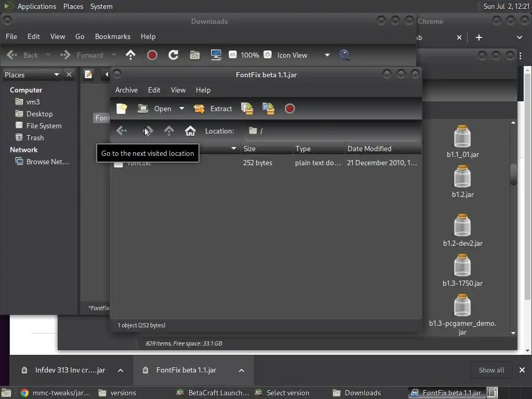Open a new tab in Chrome
The height and width of the screenshot is (399, 532).
tap(478, 37)
